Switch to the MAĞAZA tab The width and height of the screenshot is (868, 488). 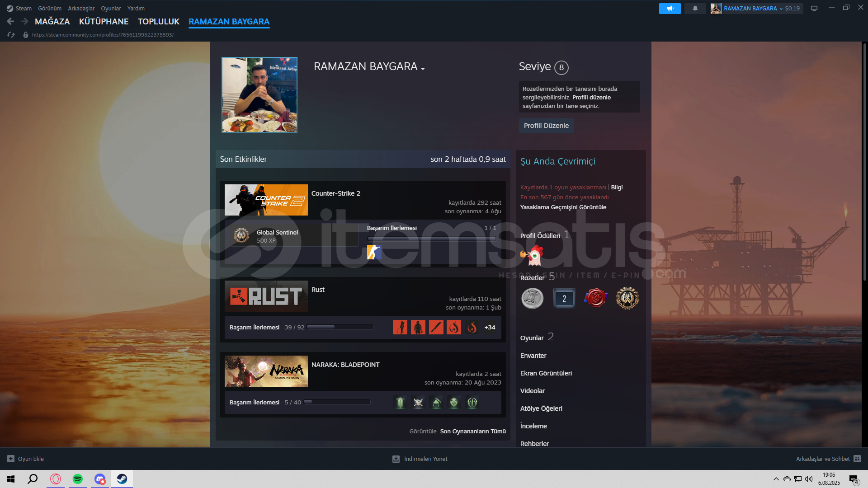pos(52,21)
